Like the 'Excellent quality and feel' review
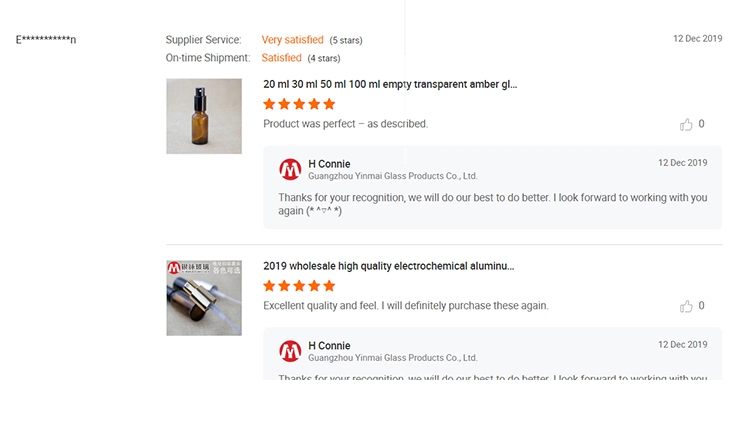Image resolution: width=750 pixels, height=424 pixels. [x=686, y=306]
